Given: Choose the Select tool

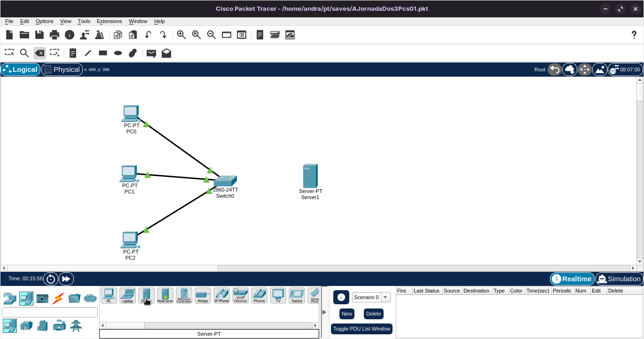Looking at the screenshot, I should pyautogui.click(x=9, y=53).
